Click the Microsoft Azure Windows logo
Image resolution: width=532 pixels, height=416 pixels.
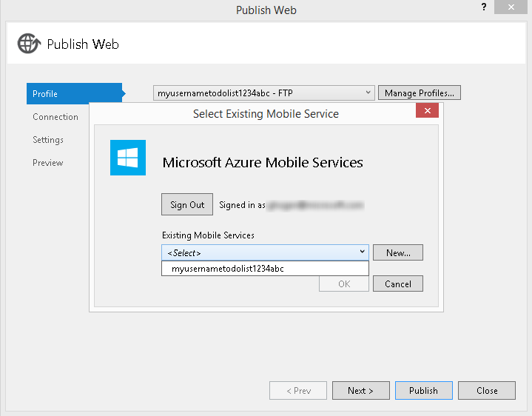tap(128, 158)
